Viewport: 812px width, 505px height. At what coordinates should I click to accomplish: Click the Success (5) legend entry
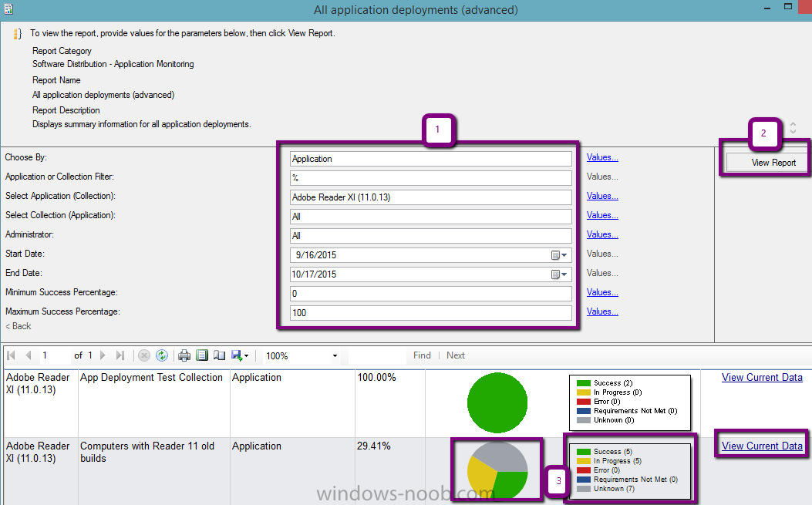tap(612, 452)
